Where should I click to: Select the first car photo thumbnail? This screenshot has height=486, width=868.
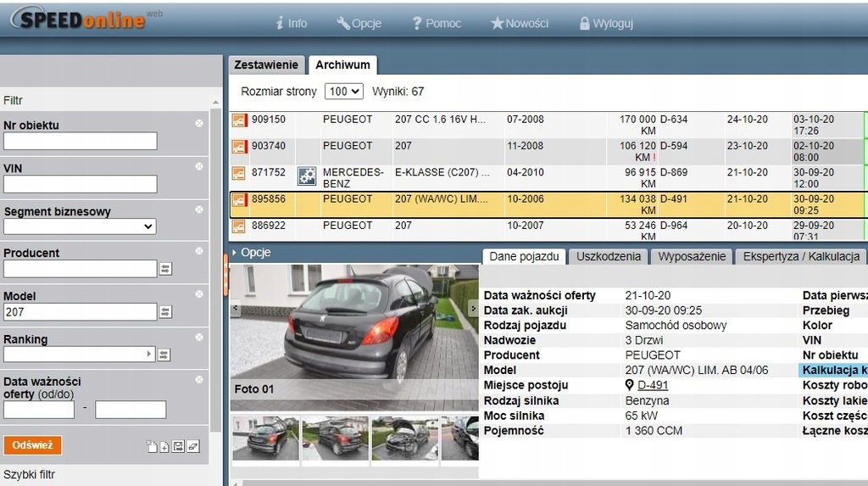tap(265, 438)
